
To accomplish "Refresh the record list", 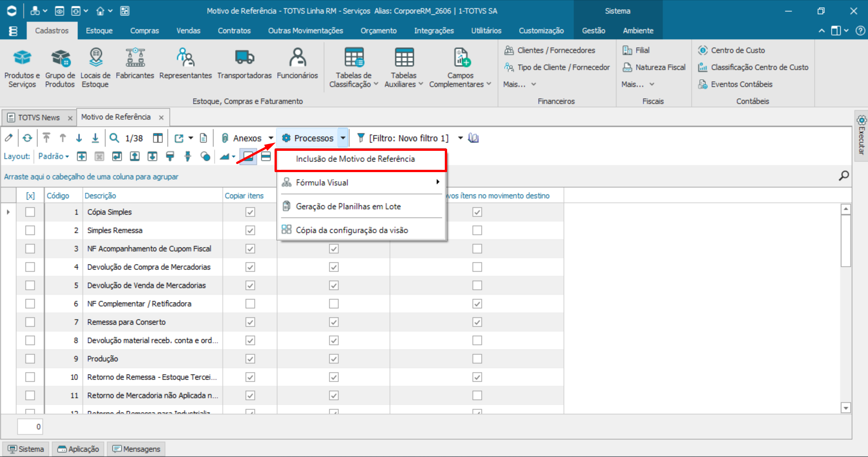I will (x=28, y=138).
